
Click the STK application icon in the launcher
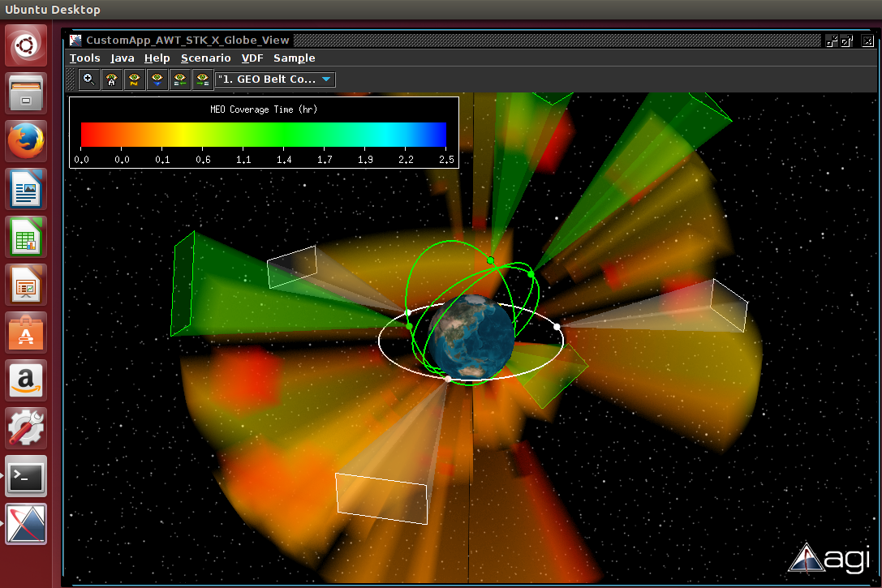pyautogui.click(x=26, y=525)
